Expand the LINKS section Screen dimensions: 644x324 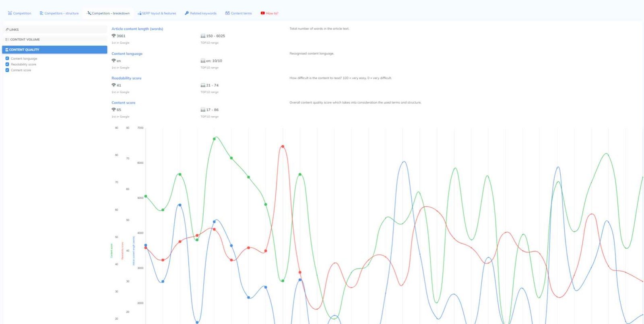[x=55, y=29]
